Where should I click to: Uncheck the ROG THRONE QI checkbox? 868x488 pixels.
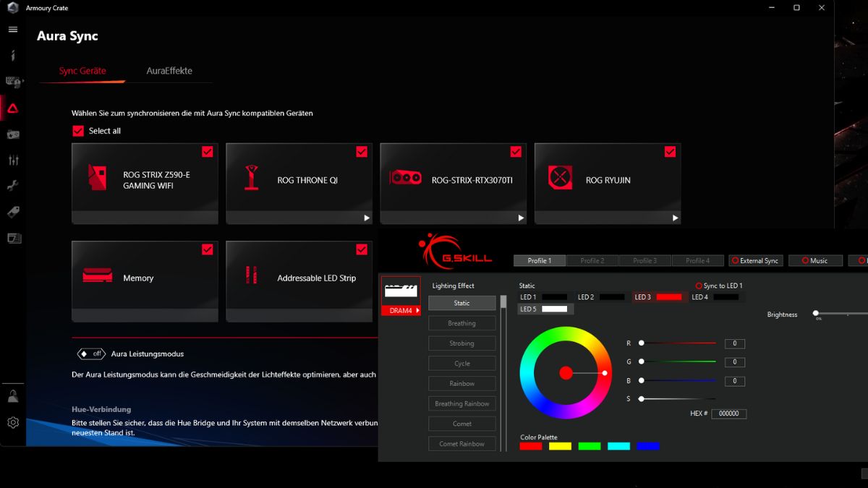[362, 151]
